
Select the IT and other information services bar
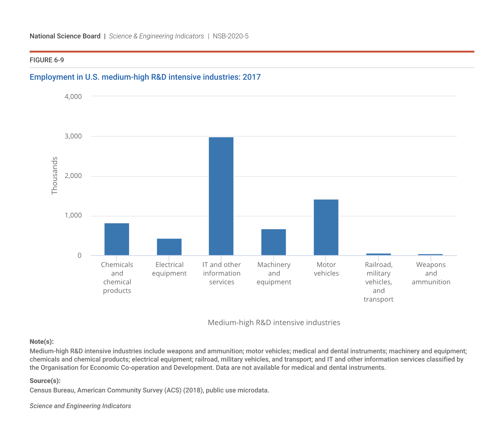pyautogui.click(x=221, y=196)
